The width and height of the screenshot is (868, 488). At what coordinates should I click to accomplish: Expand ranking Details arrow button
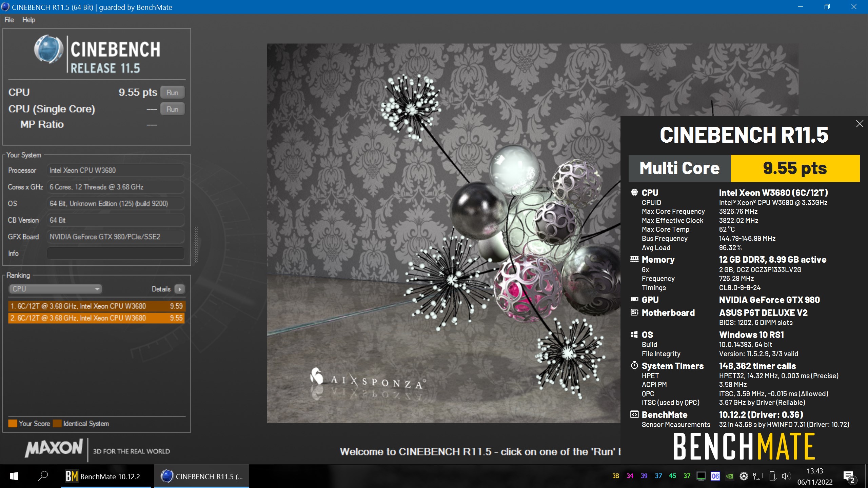(180, 289)
